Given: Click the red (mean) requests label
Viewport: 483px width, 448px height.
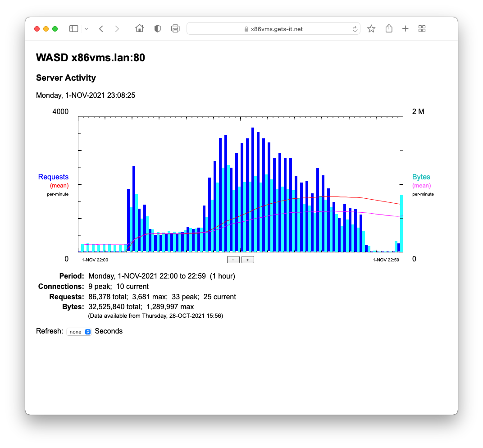Looking at the screenshot, I should pos(59,186).
